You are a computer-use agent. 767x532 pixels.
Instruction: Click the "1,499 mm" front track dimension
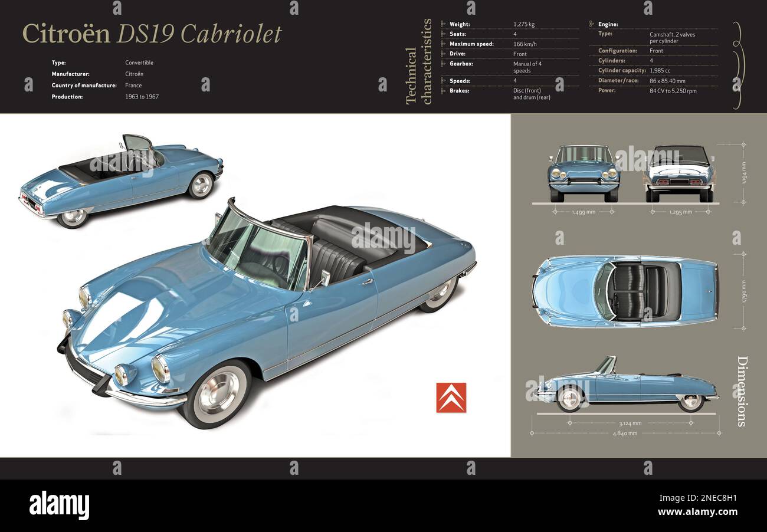coord(584,212)
